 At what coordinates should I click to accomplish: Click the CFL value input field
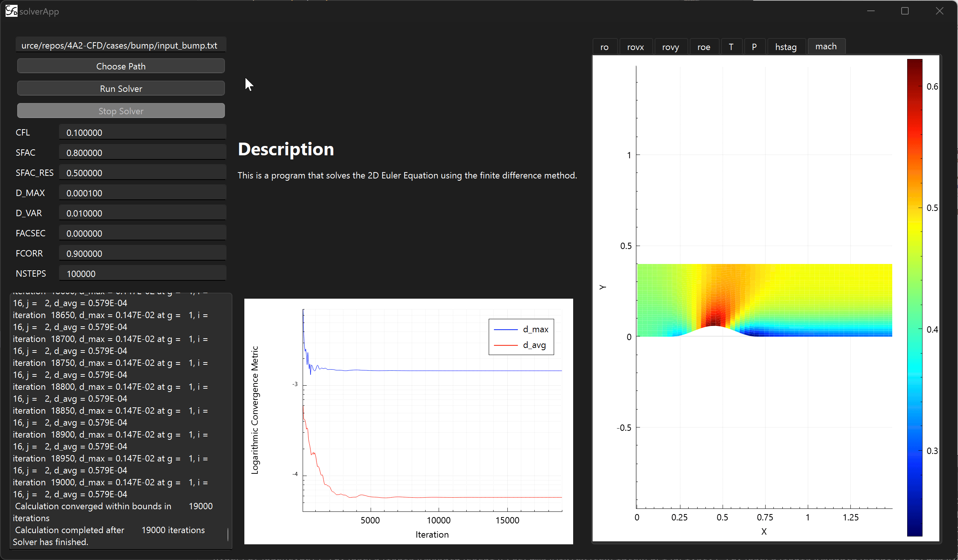143,133
